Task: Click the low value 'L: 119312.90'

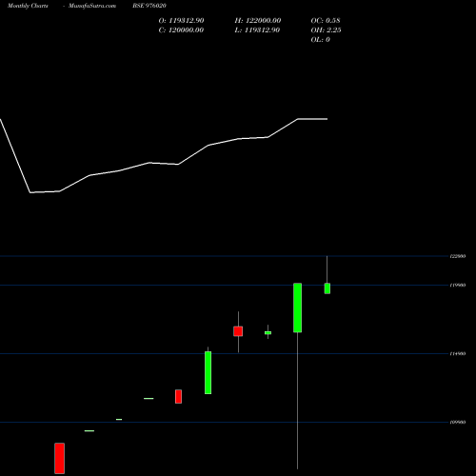Action: click(x=257, y=30)
